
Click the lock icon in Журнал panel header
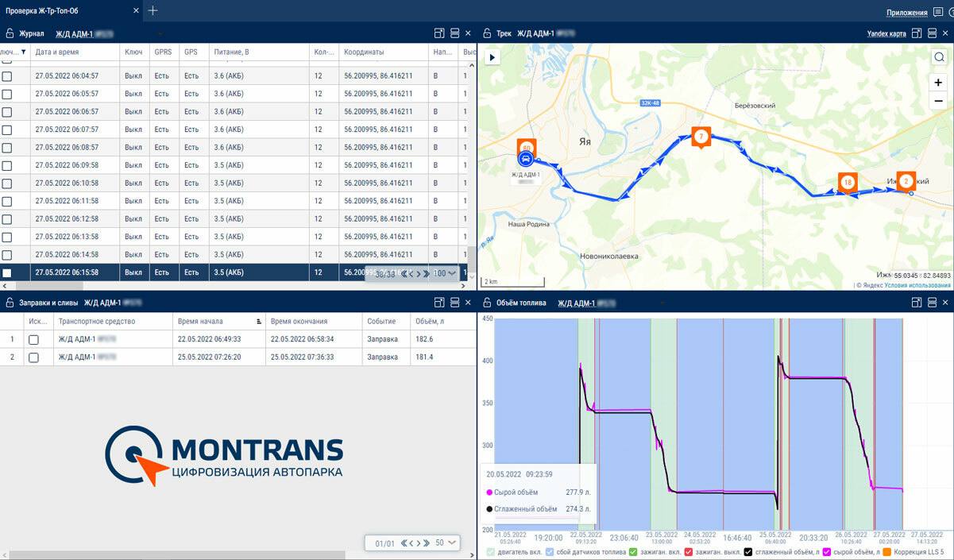click(x=10, y=33)
